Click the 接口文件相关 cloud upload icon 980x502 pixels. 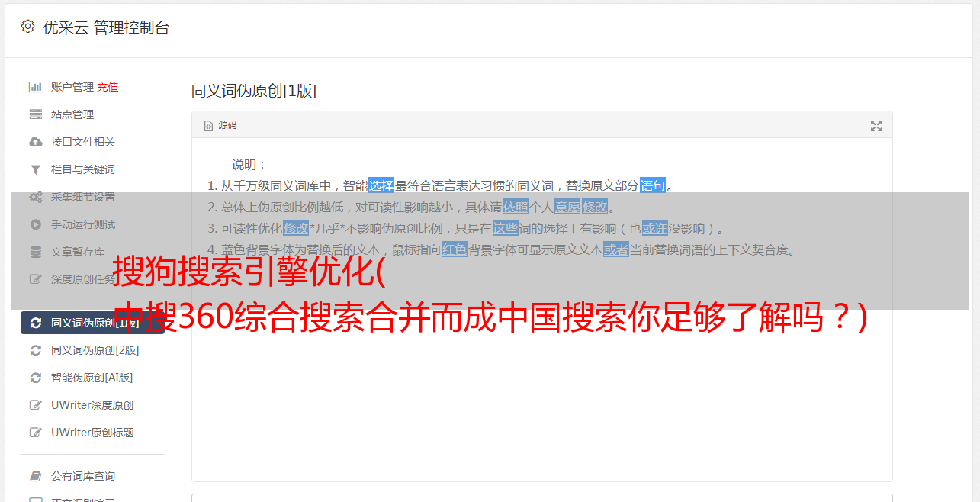(35, 142)
